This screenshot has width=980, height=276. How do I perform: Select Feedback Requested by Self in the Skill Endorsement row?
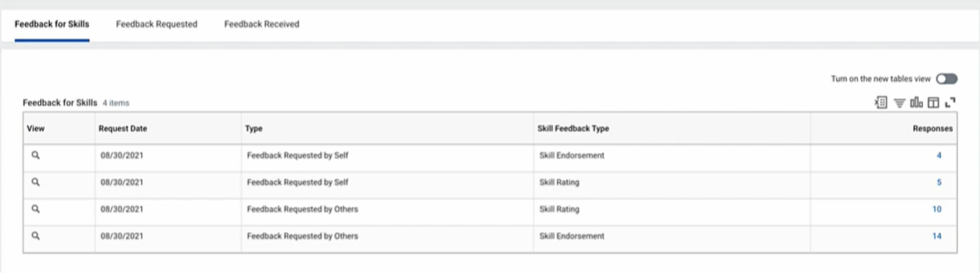coord(297,155)
